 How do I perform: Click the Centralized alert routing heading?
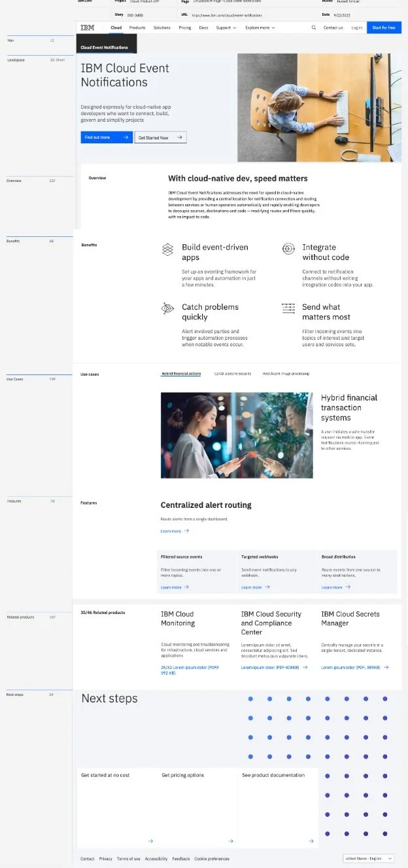coord(206,505)
